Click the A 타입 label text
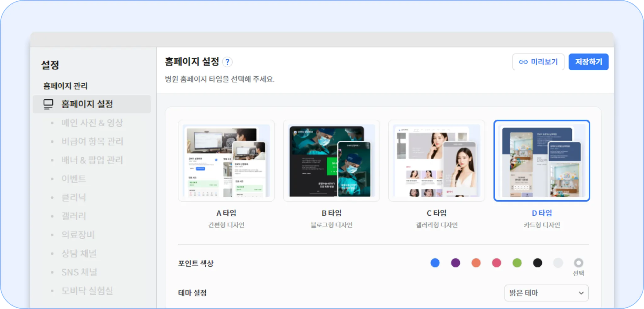The image size is (644, 309). pos(226,213)
